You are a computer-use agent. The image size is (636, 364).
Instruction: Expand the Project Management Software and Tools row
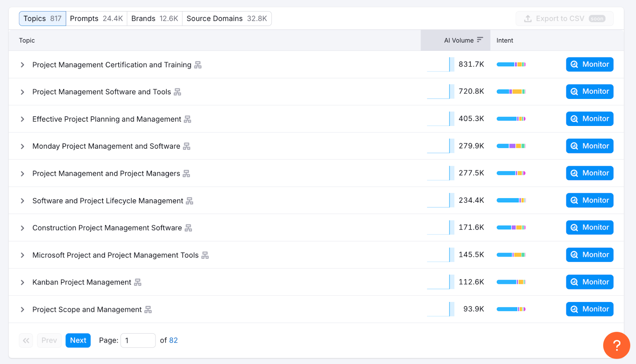[23, 92]
